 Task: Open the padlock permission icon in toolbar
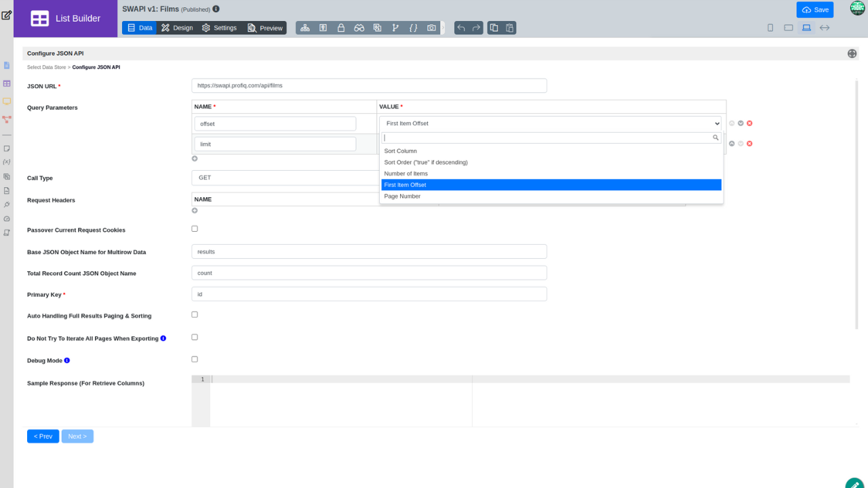pos(341,28)
